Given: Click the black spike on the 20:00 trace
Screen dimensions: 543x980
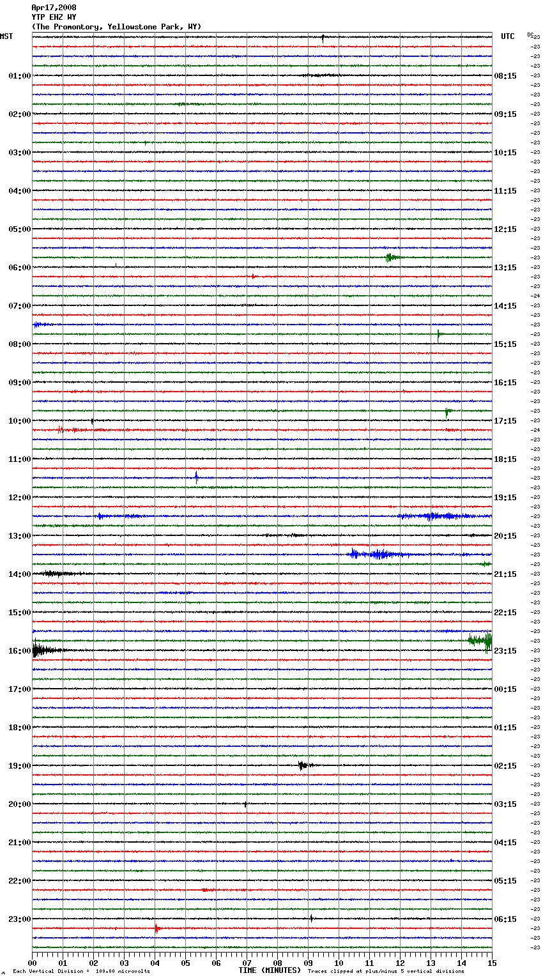Looking at the screenshot, I should pyautogui.click(x=245, y=804).
